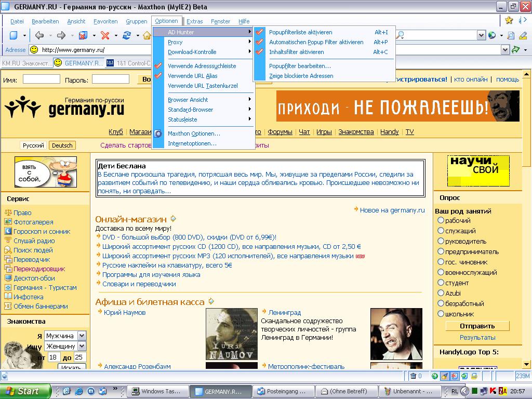The height and width of the screenshot is (399, 532).
Task: Select the безработный radio button
Action: pyautogui.click(x=441, y=303)
